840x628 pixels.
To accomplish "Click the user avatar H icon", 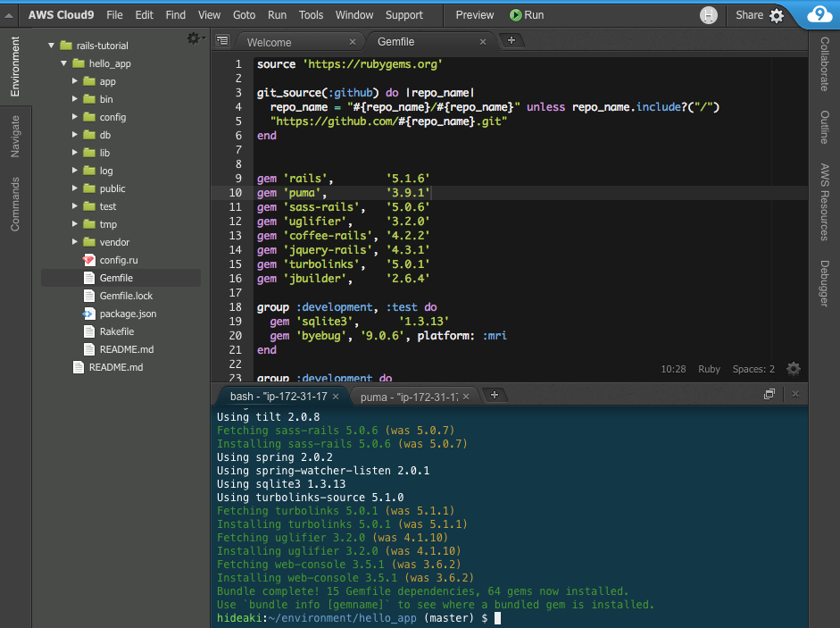I will [708, 15].
